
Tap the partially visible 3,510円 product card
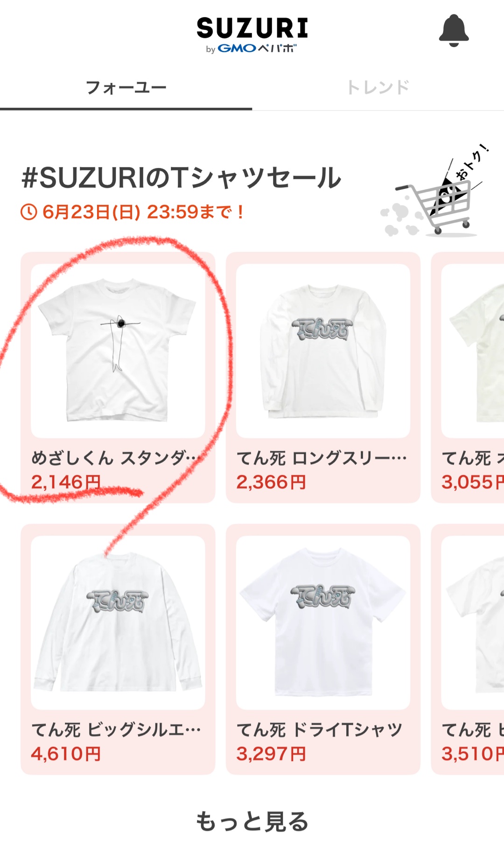(468, 649)
